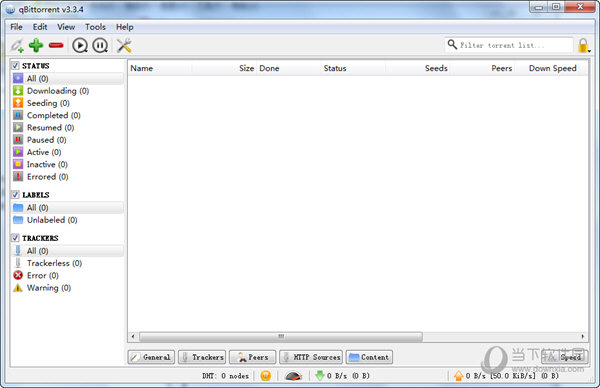Viewport: 600px width, 388px height.
Task: Click the horizontal scrollbar thumb
Action: click(281, 337)
